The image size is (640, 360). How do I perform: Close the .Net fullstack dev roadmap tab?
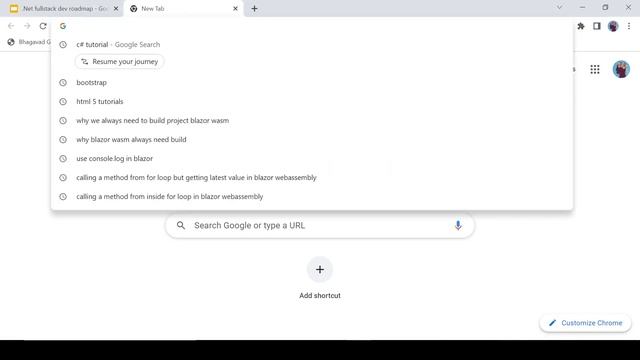pos(116,9)
